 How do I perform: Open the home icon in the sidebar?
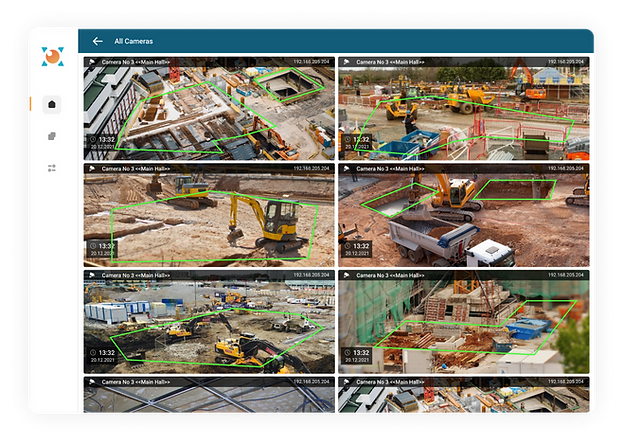click(x=52, y=104)
